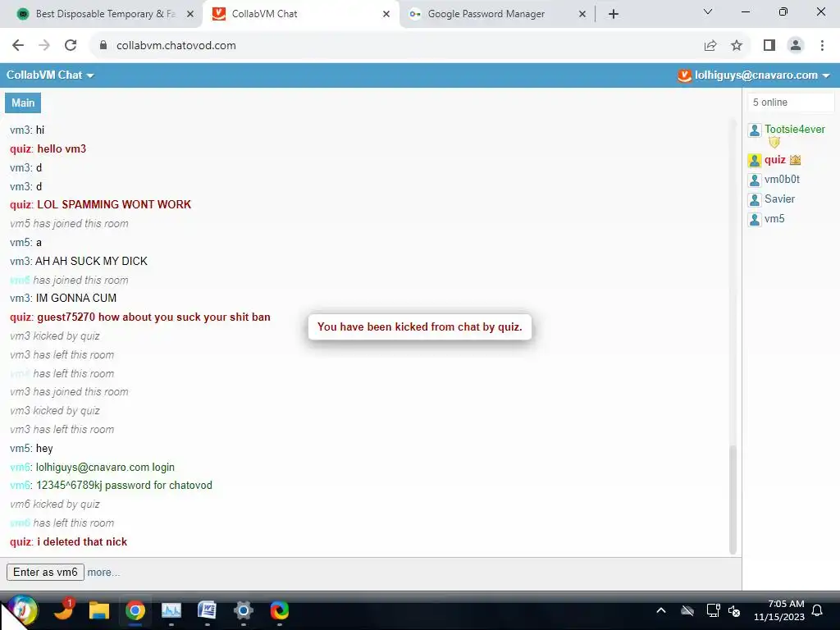This screenshot has height=630, width=840.
Task: Click the colorful swirl taskbar icon
Action: pyautogui.click(x=279, y=610)
